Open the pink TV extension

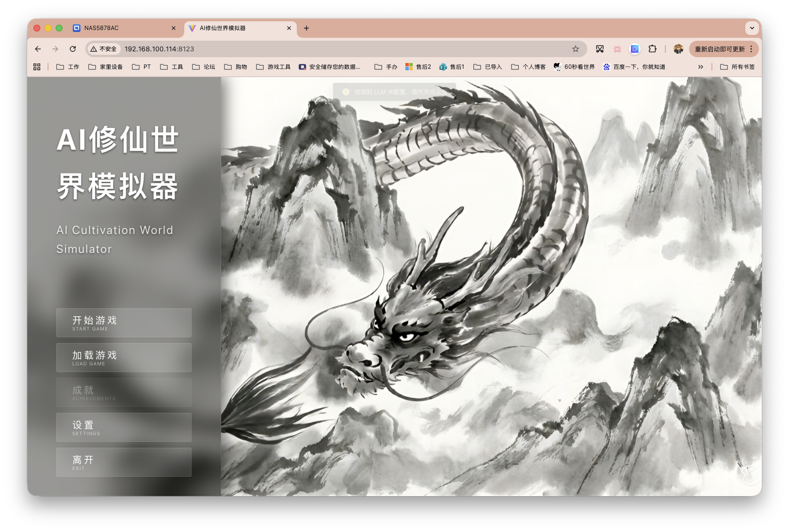617,49
